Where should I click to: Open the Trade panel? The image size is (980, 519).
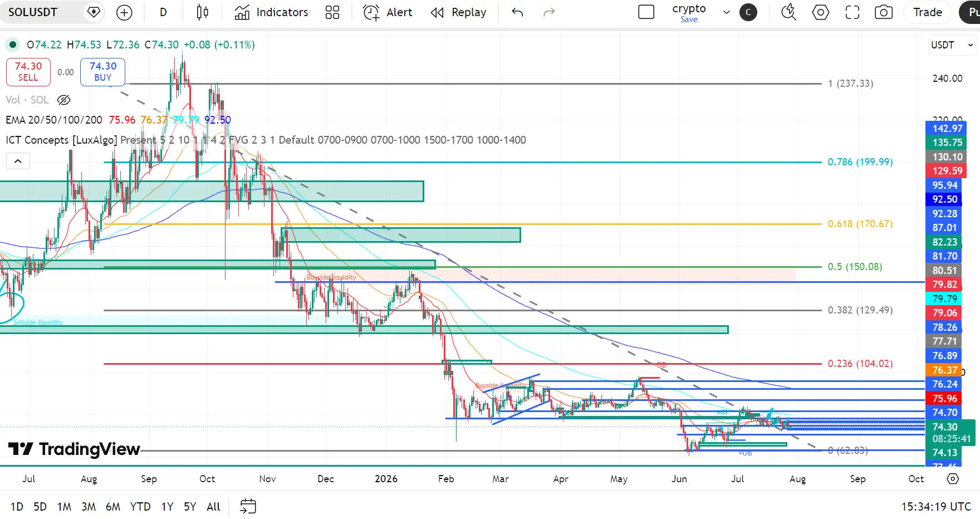click(928, 12)
